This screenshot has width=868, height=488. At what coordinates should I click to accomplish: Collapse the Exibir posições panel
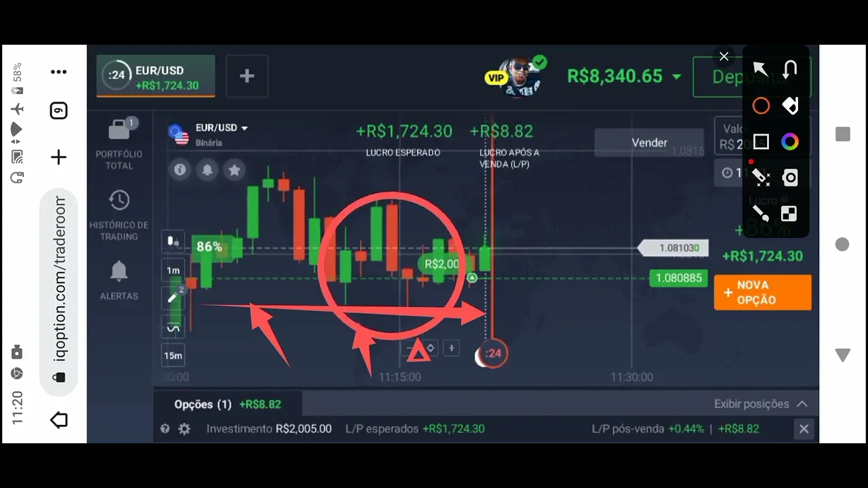pyautogui.click(x=802, y=404)
